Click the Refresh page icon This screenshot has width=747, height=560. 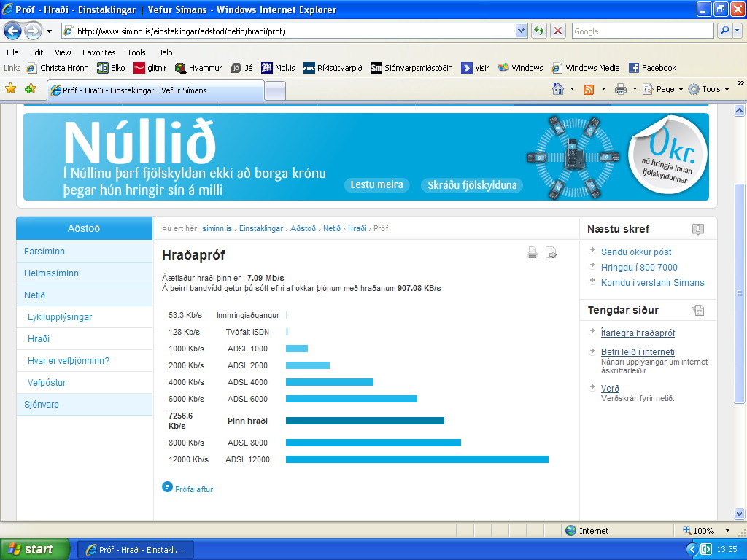[x=539, y=31]
